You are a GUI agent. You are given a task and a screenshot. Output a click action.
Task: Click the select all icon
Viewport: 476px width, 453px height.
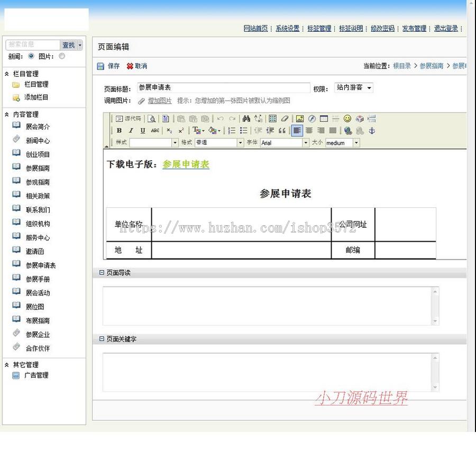pos(272,118)
